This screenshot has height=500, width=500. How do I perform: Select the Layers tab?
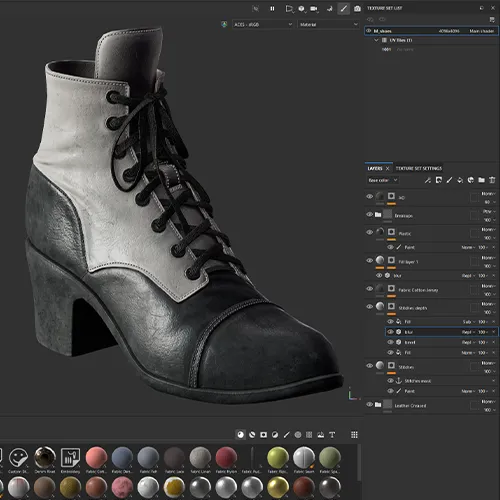coord(375,168)
